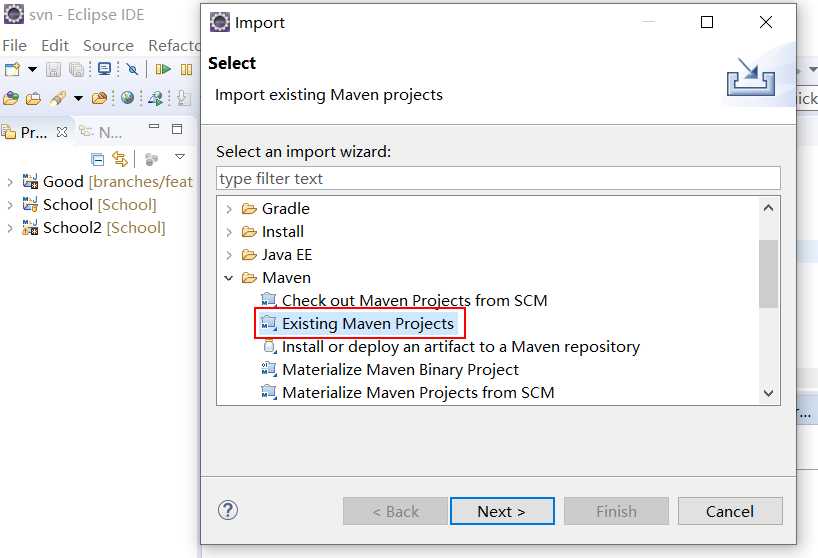This screenshot has height=558, width=818.
Task: Click the Open Console monitor icon
Action: (x=104, y=69)
